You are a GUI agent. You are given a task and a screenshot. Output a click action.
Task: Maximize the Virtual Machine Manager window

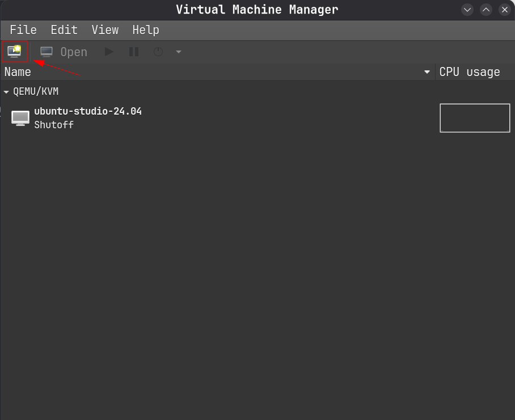[486, 10]
